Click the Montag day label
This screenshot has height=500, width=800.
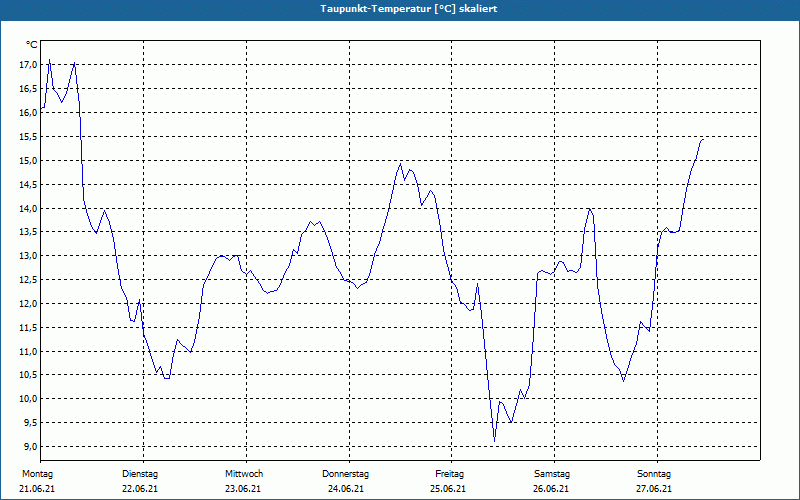(x=37, y=474)
